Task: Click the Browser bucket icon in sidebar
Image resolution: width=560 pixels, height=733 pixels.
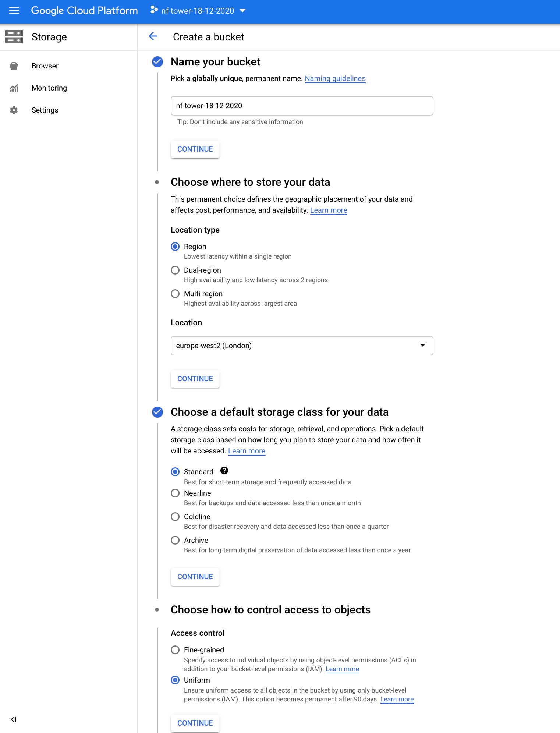Action: (x=14, y=66)
